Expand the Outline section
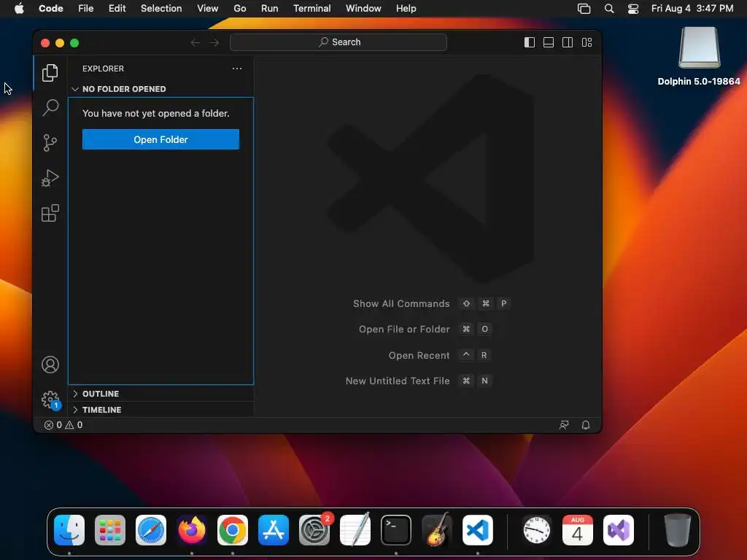The image size is (747, 560). click(x=161, y=394)
